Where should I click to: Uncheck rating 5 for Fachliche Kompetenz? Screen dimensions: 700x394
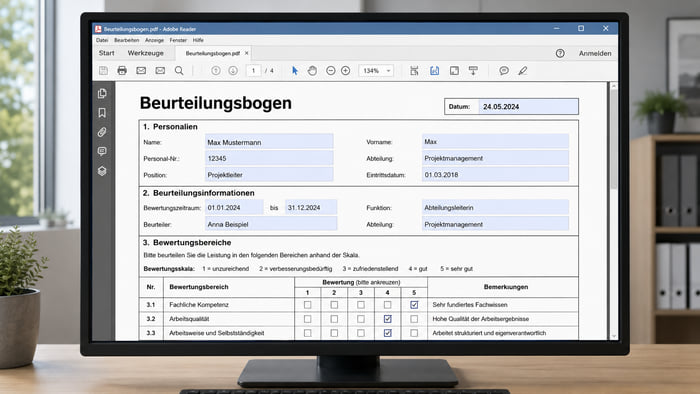pyautogui.click(x=414, y=305)
